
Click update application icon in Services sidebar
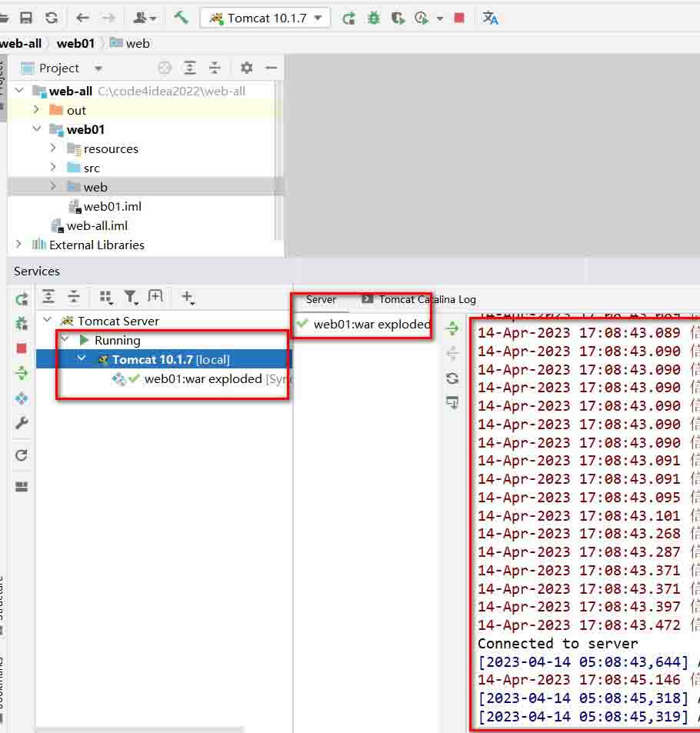(22, 398)
